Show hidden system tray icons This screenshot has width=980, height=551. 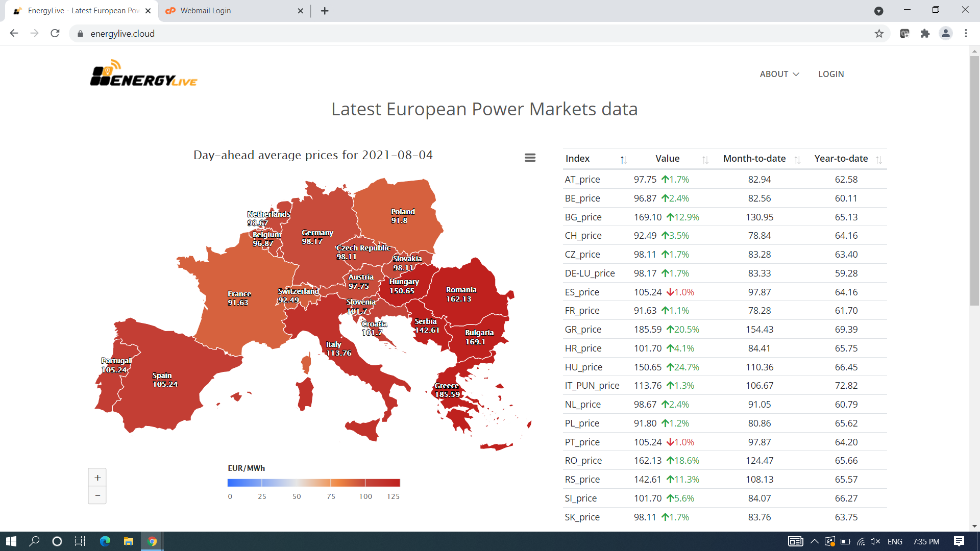tap(815, 541)
